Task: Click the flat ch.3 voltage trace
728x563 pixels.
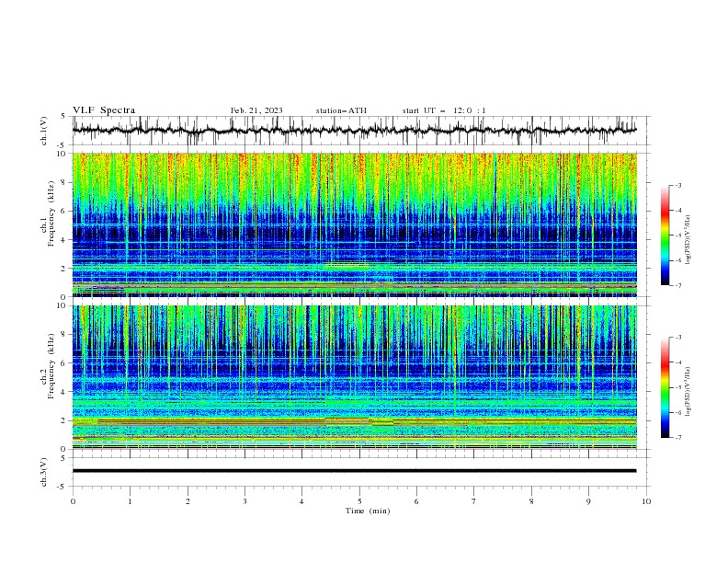Action: pyautogui.click(x=355, y=471)
